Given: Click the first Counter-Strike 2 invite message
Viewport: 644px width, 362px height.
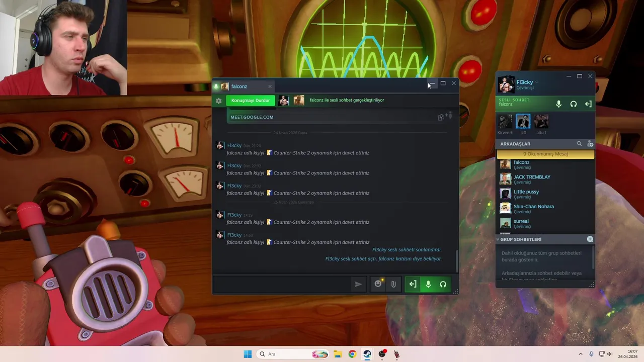Looking at the screenshot, I should [298, 153].
